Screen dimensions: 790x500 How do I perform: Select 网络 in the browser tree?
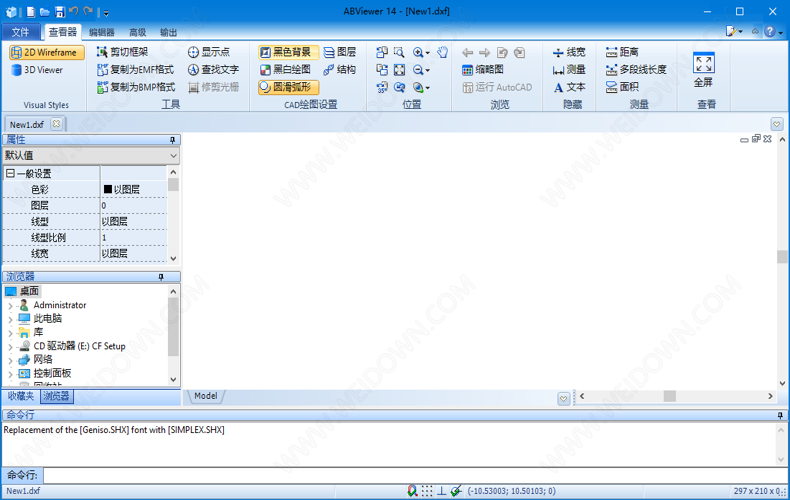43,359
